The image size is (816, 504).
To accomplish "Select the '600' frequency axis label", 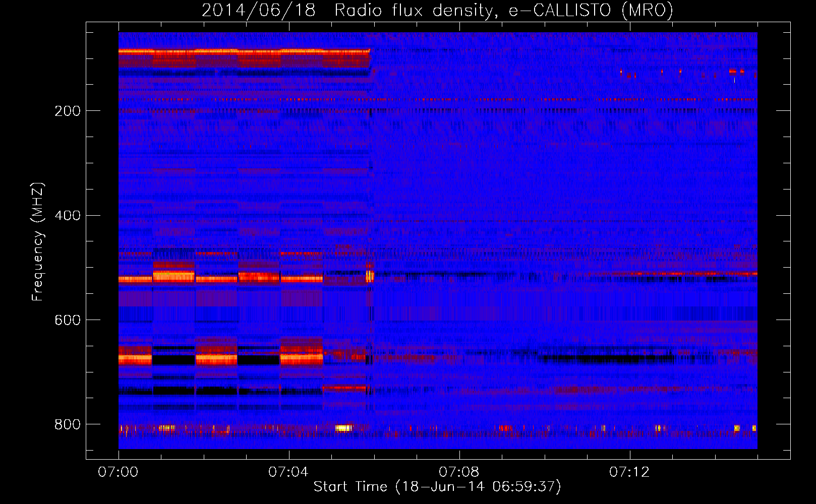I will (68, 321).
